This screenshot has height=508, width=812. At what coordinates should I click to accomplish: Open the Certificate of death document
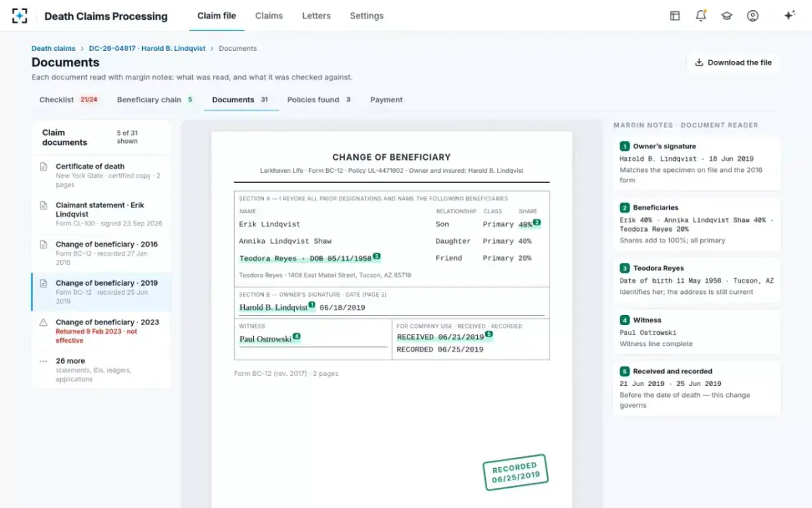coord(101,175)
